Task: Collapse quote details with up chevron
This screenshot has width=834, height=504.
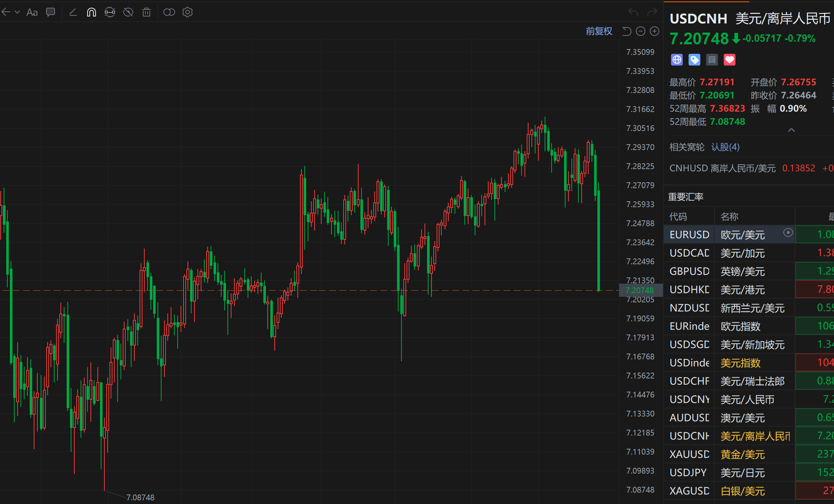Action: (792, 130)
